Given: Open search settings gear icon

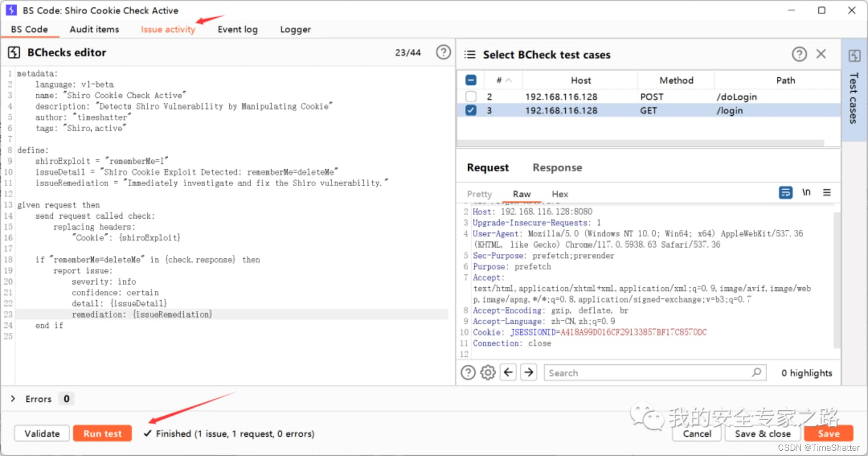Looking at the screenshot, I should click(488, 372).
